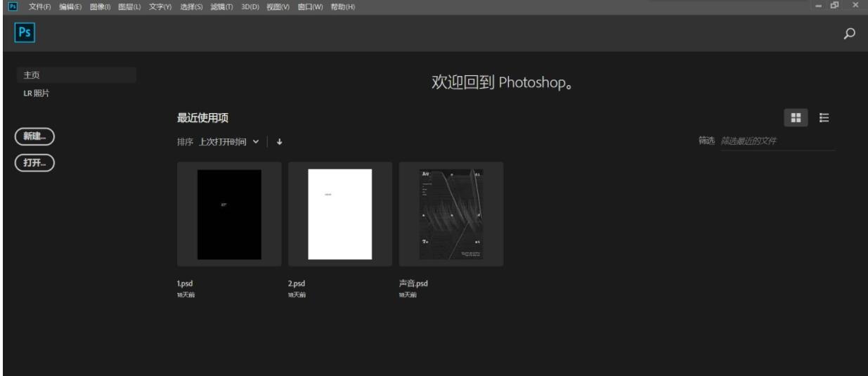Click the 1.psd file name
Image resolution: width=868 pixels, height=376 pixels.
(x=185, y=283)
